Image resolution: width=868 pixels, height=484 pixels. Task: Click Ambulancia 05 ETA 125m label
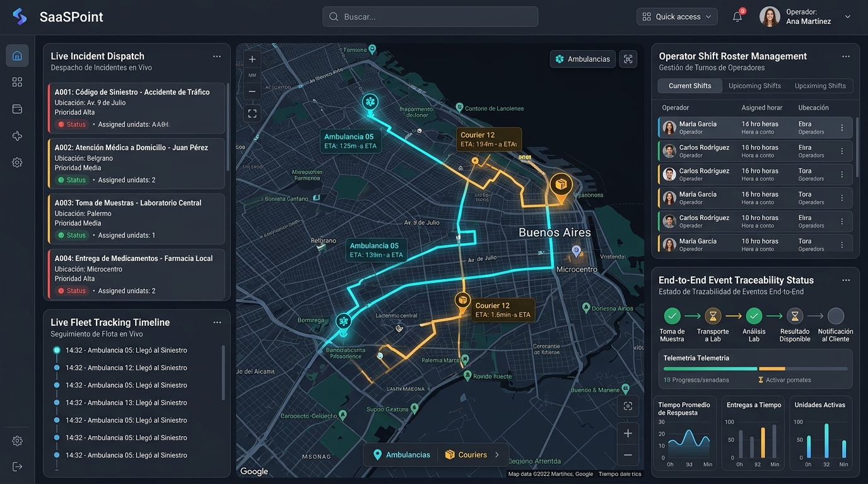coord(349,141)
